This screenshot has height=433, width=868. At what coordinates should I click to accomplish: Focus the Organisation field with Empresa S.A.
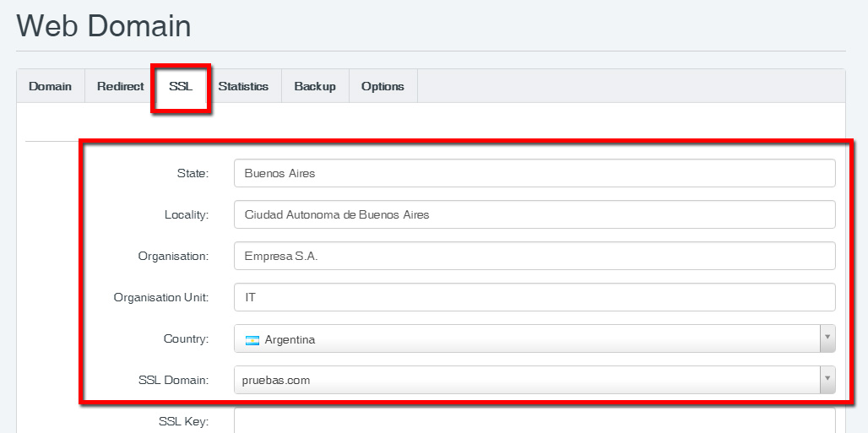click(x=534, y=256)
